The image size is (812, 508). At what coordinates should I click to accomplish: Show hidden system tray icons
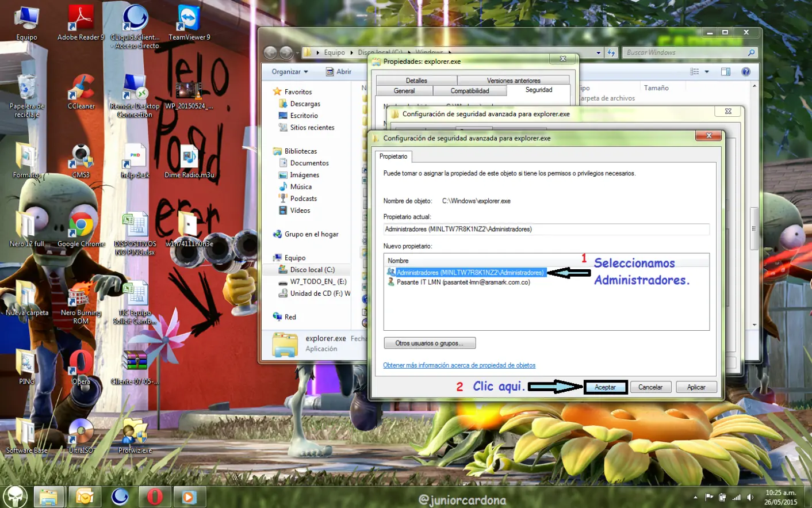(695, 497)
